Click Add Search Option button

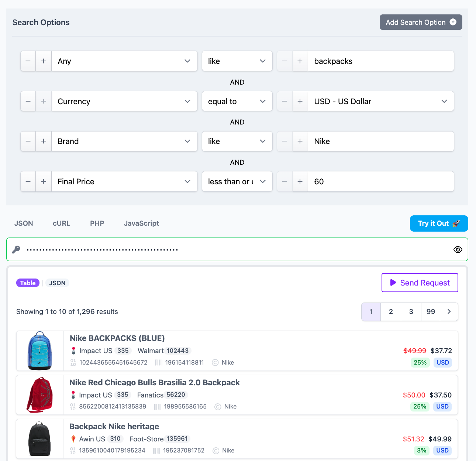[421, 22]
